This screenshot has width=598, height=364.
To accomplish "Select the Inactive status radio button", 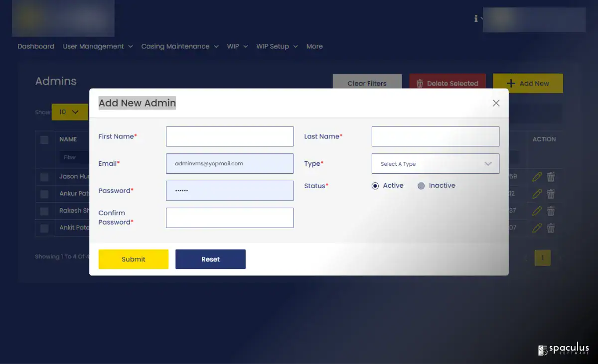I will [x=421, y=186].
